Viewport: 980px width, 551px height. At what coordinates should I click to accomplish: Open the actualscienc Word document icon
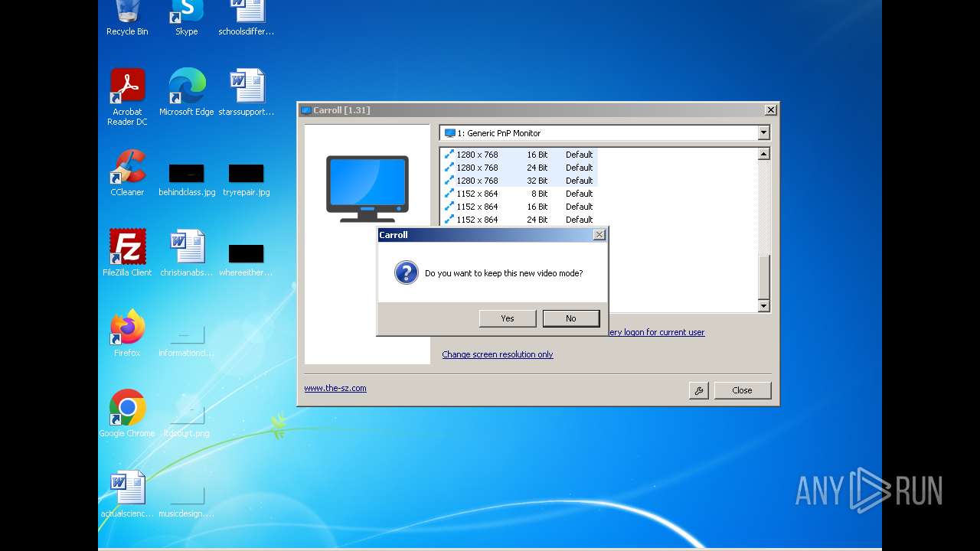click(127, 494)
